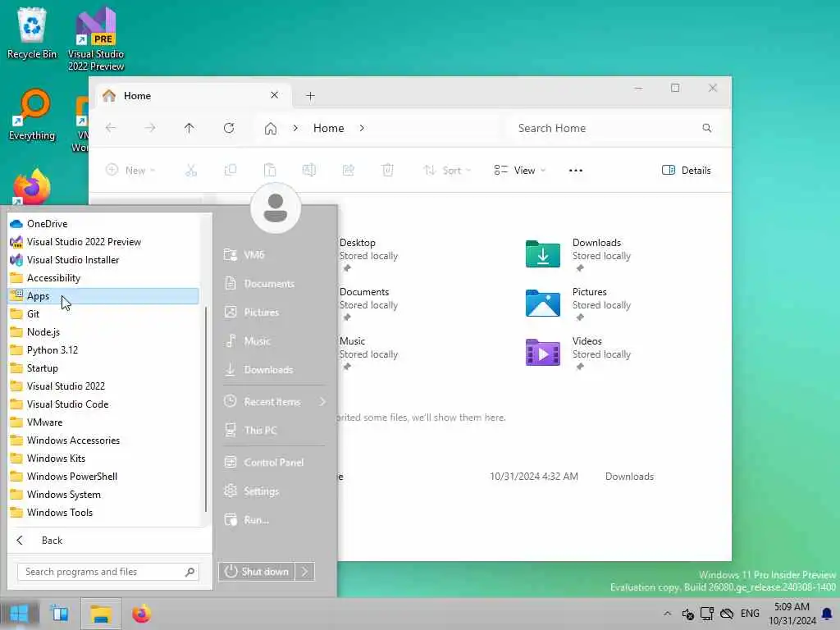This screenshot has width=840, height=630.
Task: Open the Downloads folder in Quick access
Action: 578,253
